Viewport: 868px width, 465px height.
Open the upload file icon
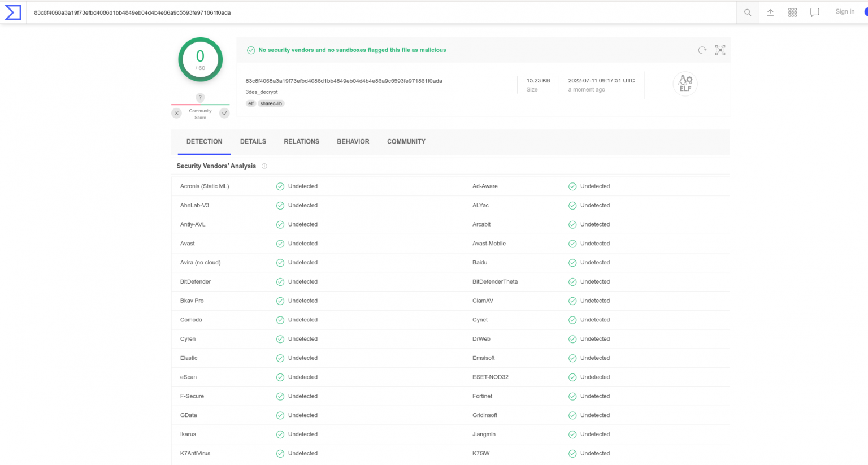(x=770, y=12)
